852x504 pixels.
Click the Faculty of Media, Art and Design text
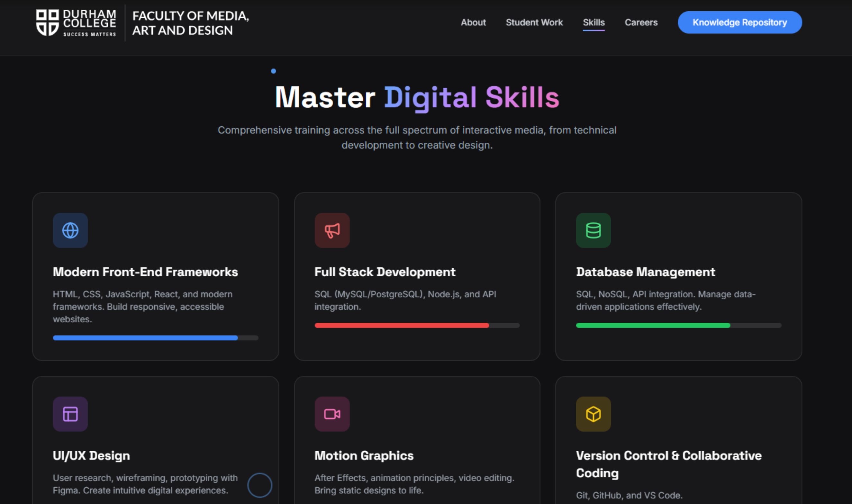tap(190, 23)
